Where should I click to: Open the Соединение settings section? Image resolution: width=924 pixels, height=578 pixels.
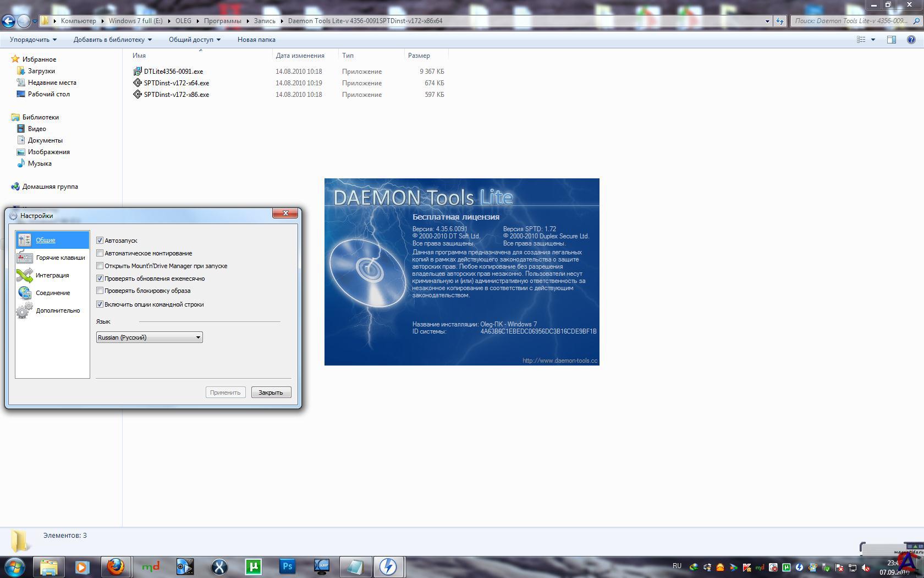pyautogui.click(x=52, y=293)
